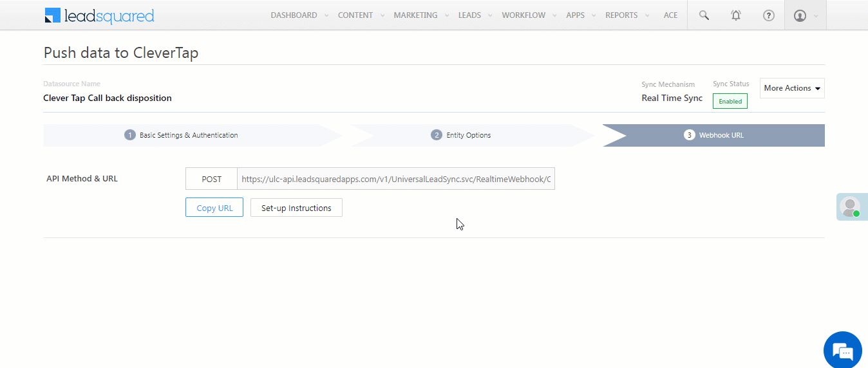Open the search magnifier icon
The image size is (868, 368).
click(704, 15)
